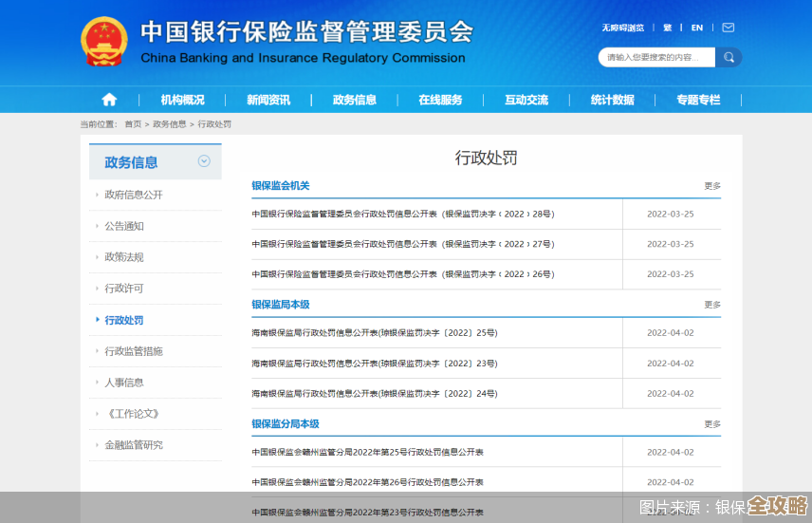Open 赣州监管分局 第26号 notice
The image size is (812, 523).
[x=368, y=482]
